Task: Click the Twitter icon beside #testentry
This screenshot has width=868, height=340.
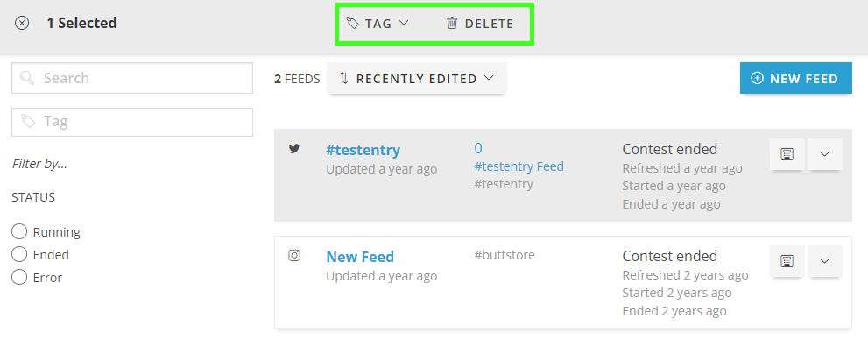Action: coord(294,149)
